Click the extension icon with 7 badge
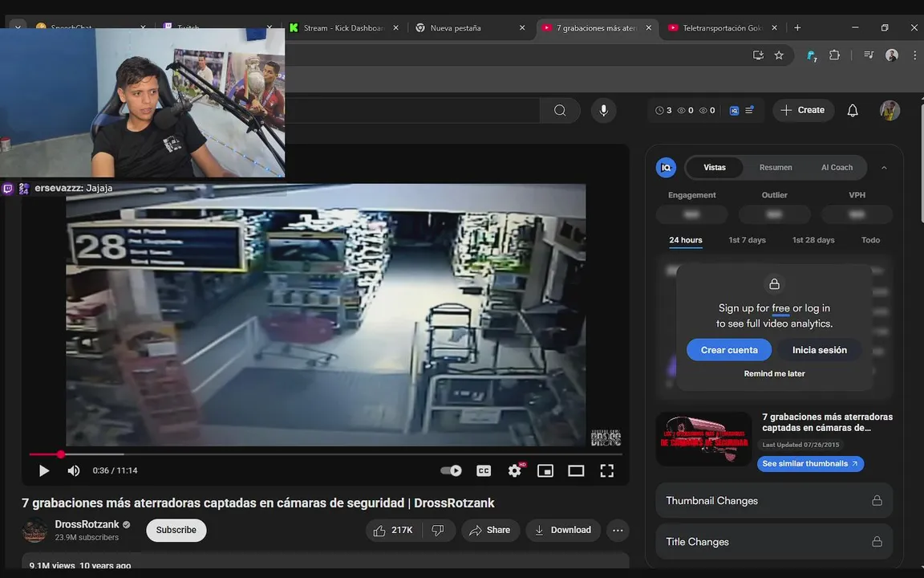Screen dimensions: 924x578 click(812, 55)
